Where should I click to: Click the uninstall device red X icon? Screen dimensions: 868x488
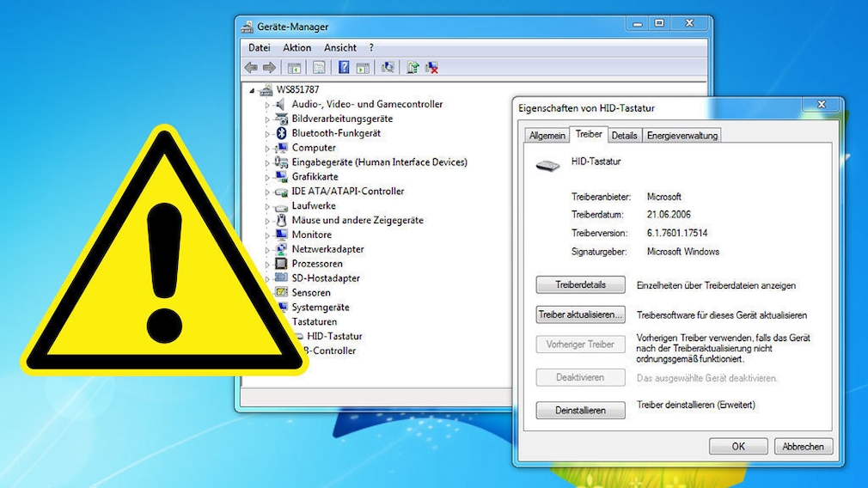point(431,68)
